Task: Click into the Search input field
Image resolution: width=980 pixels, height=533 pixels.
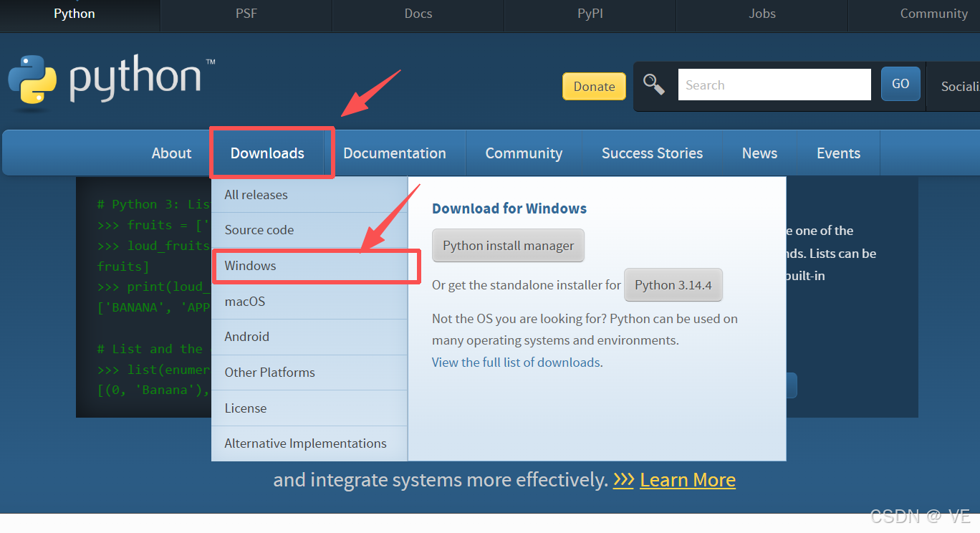Action: point(774,85)
